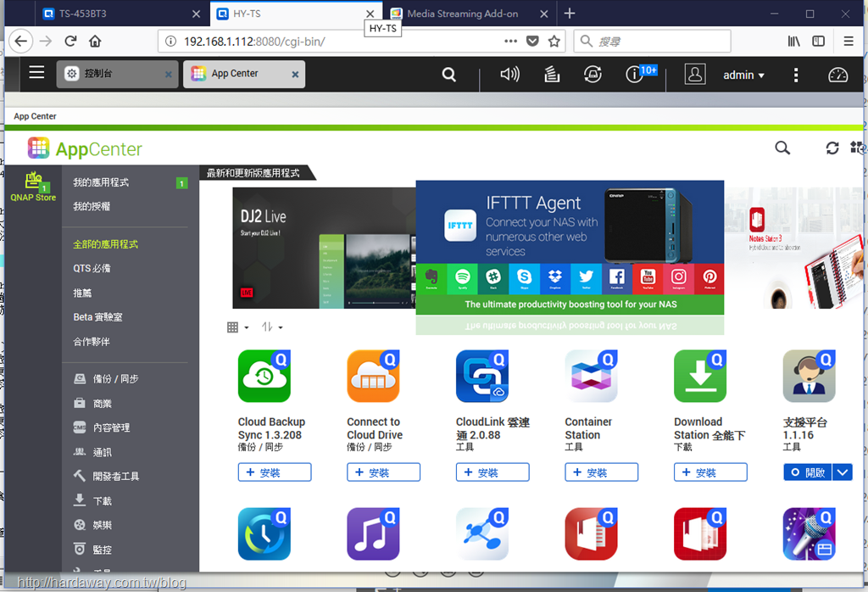Open grid view mode dropdown
Screen dimensions: 868x592
click(x=237, y=327)
